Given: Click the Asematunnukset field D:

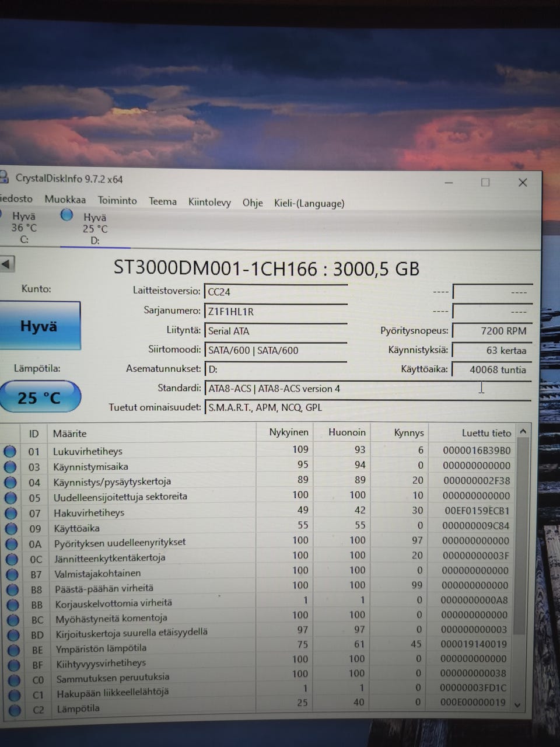Looking at the screenshot, I should (276, 369).
